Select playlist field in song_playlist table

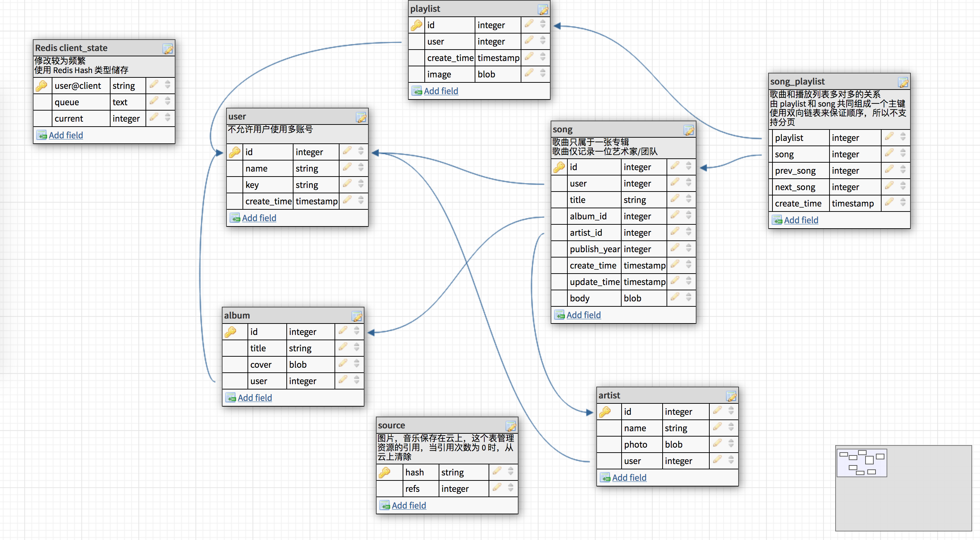(789, 138)
